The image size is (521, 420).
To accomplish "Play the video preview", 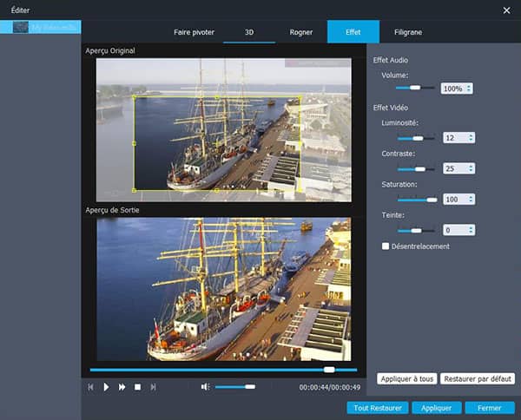I will tap(106, 386).
